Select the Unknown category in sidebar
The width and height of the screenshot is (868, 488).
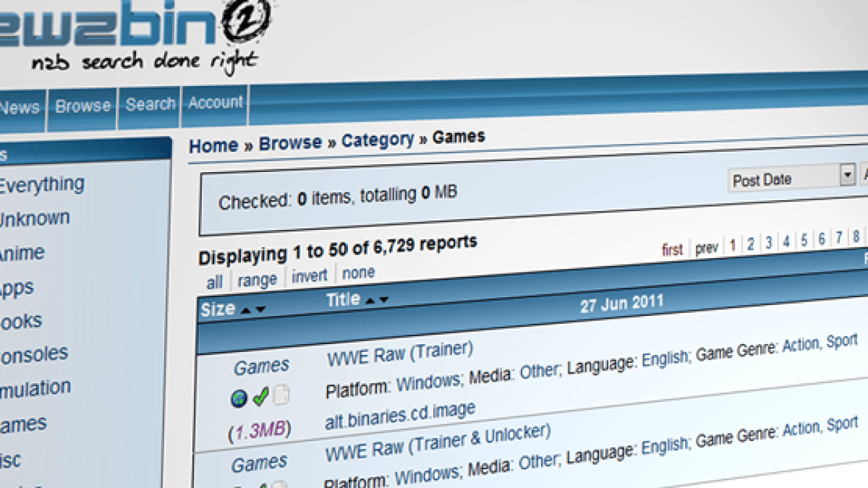pyautogui.click(x=34, y=219)
